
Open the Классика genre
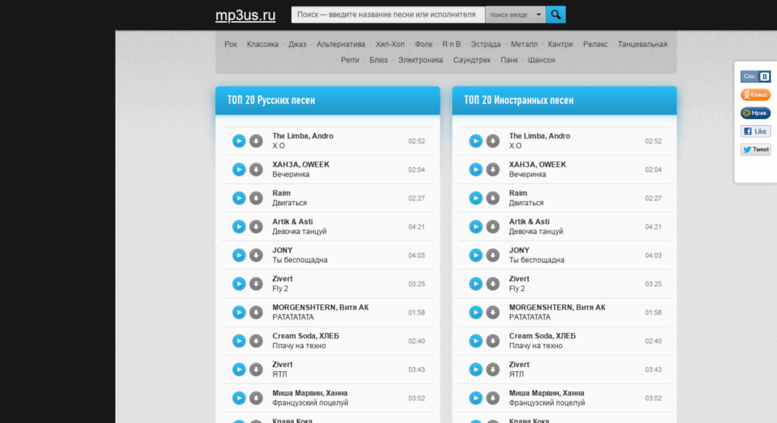pos(263,44)
